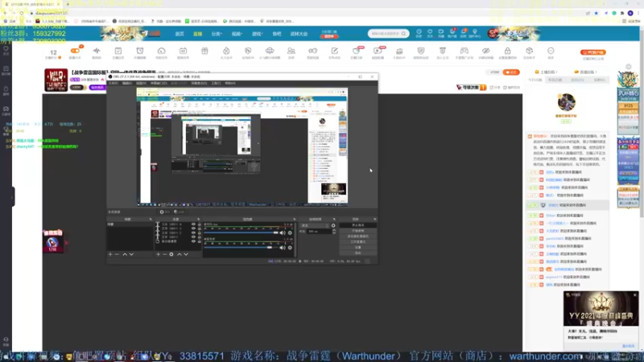Open first mixer channel gear settings
644x362 pixels.
click(290, 232)
